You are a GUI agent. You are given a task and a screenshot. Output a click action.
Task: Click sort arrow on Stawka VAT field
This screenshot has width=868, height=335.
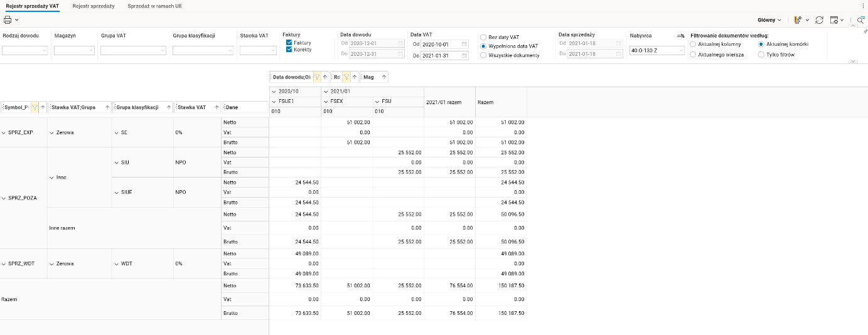coord(217,107)
